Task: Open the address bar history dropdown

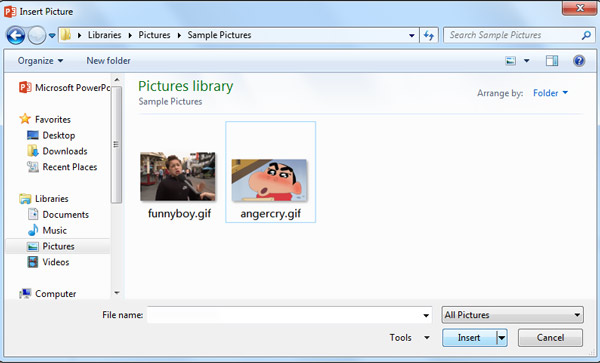Action: coord(412,35)
